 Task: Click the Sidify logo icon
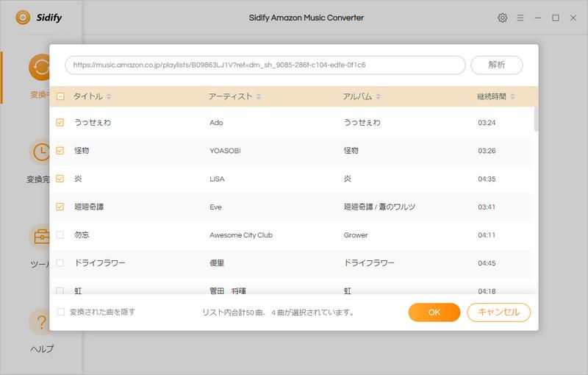tap(23, 17)
